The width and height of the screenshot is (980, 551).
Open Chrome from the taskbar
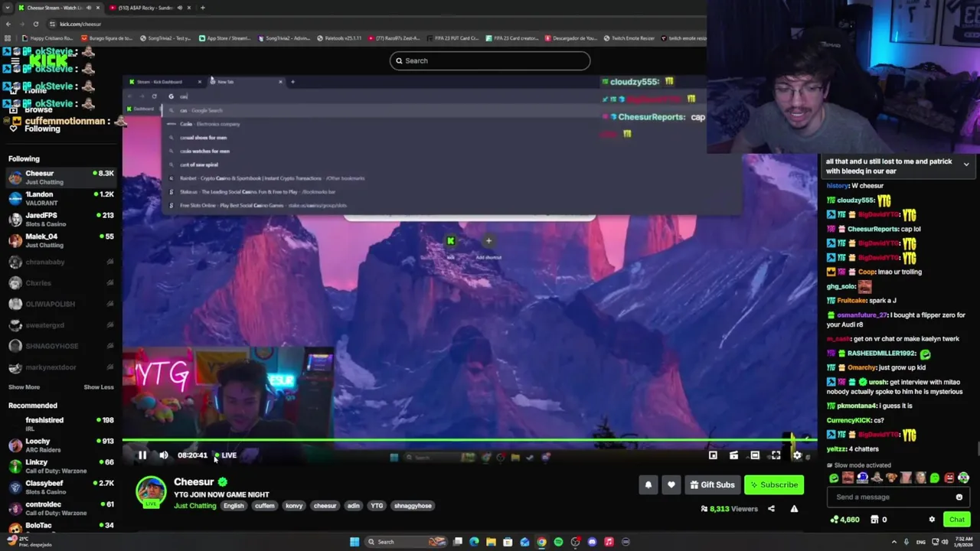click(541, 542)
